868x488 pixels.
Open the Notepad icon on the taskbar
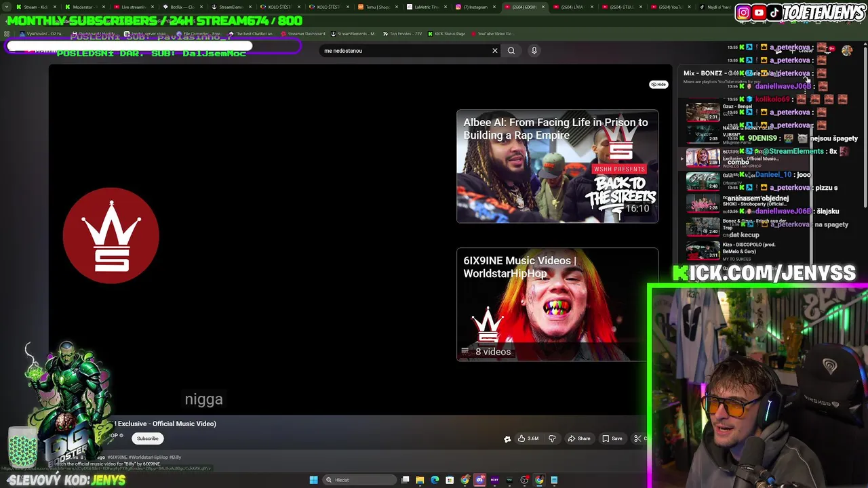click(x=554, y=480)
